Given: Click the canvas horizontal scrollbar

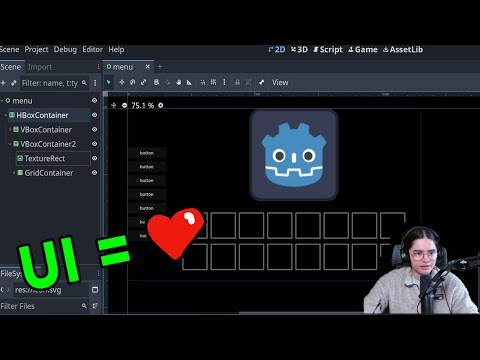Looking at the screenshot, I should click(302, 313).
